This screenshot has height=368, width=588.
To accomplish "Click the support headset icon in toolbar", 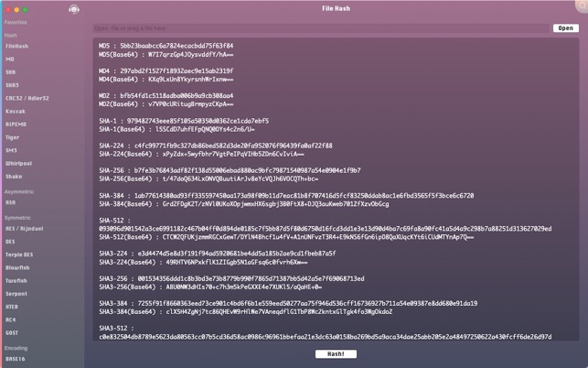I will 74,9.
